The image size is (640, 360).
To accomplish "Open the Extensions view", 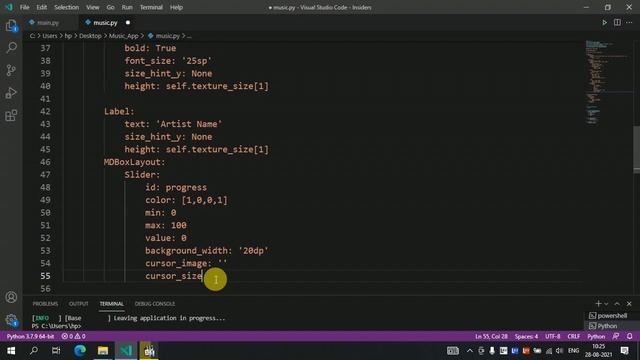I will tap(11, 116).
